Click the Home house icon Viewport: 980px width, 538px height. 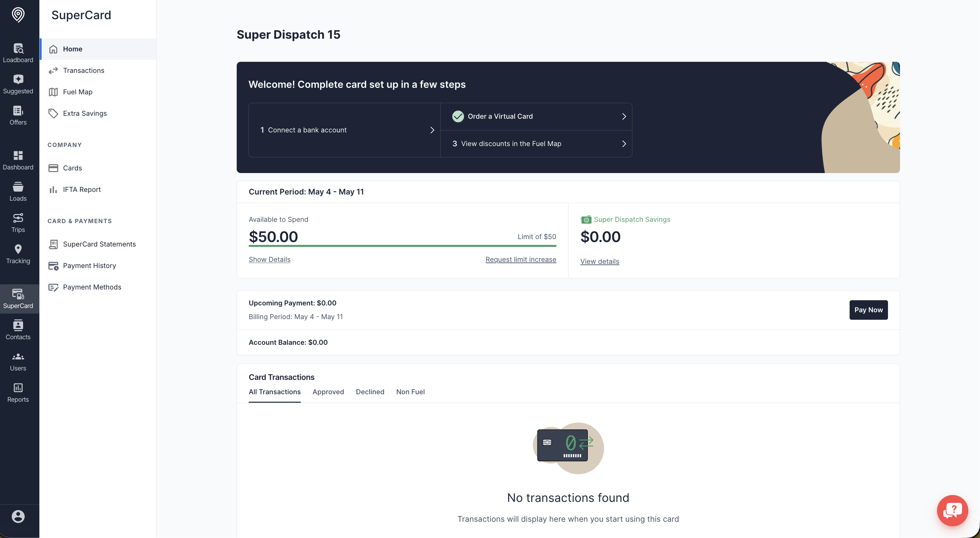click(53, 49)
